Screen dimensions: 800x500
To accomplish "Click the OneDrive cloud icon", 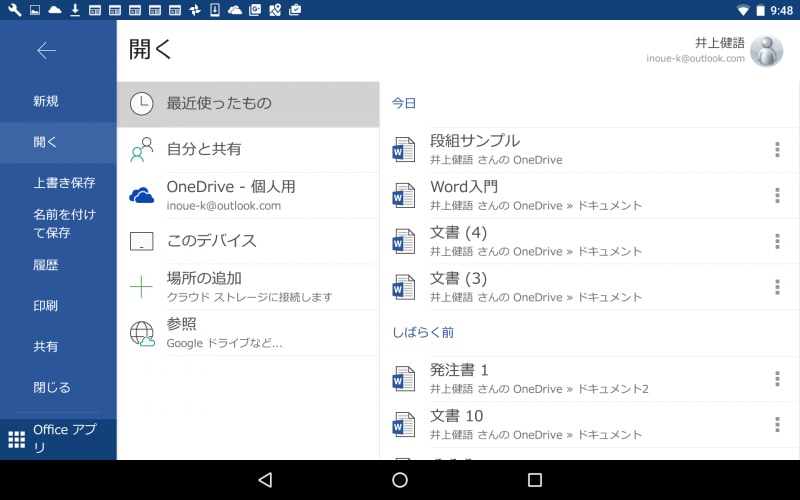I will click(141, 195).
